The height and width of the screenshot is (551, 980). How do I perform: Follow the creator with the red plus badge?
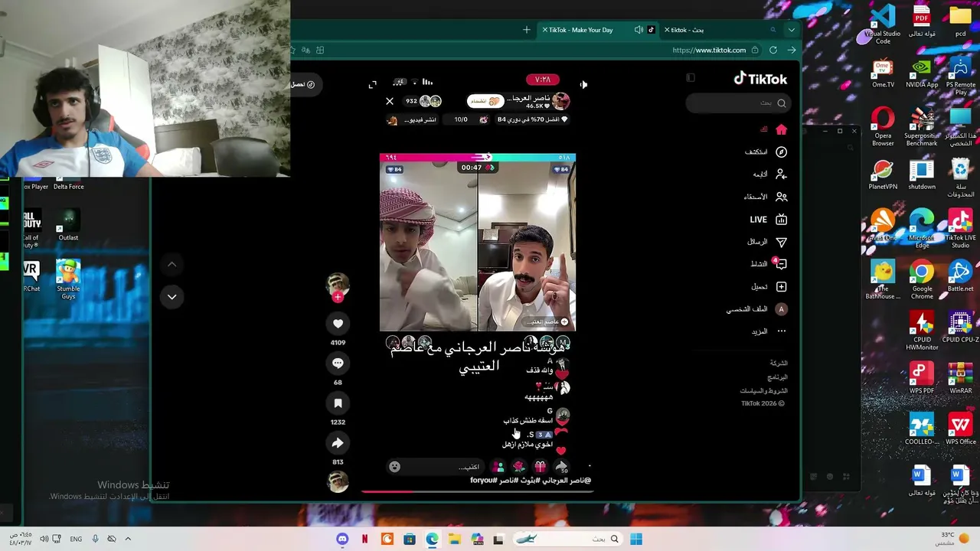click(x=338, y=297)
